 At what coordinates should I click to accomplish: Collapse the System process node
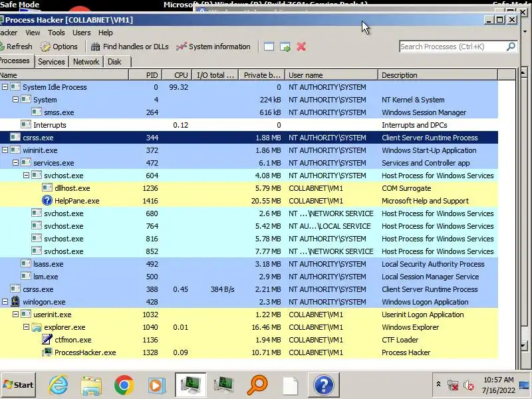point(15,99)
